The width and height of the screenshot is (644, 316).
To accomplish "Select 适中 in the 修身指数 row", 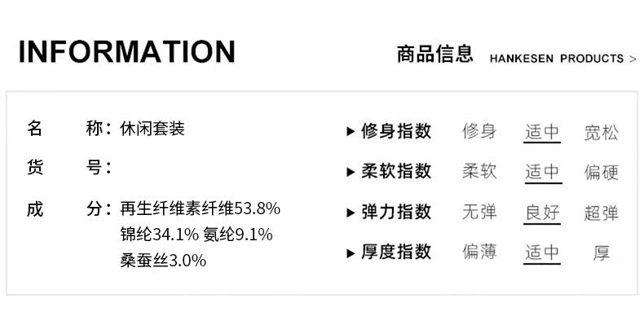I will coord(542,132).
